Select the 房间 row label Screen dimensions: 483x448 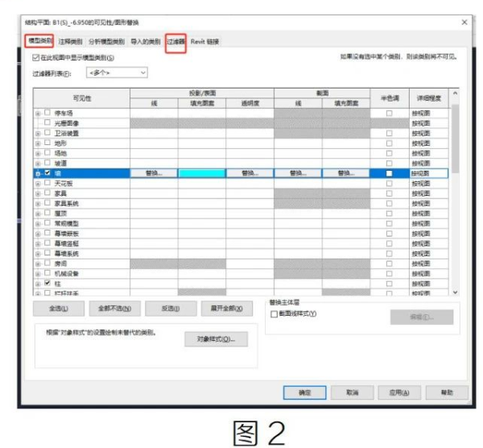coord(60,263)
